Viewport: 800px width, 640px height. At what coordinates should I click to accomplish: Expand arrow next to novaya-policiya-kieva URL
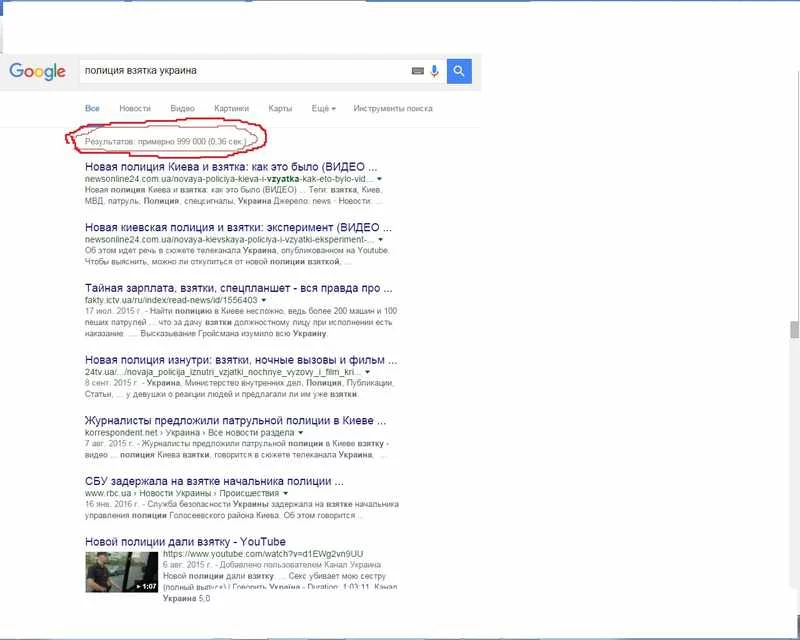379,179
